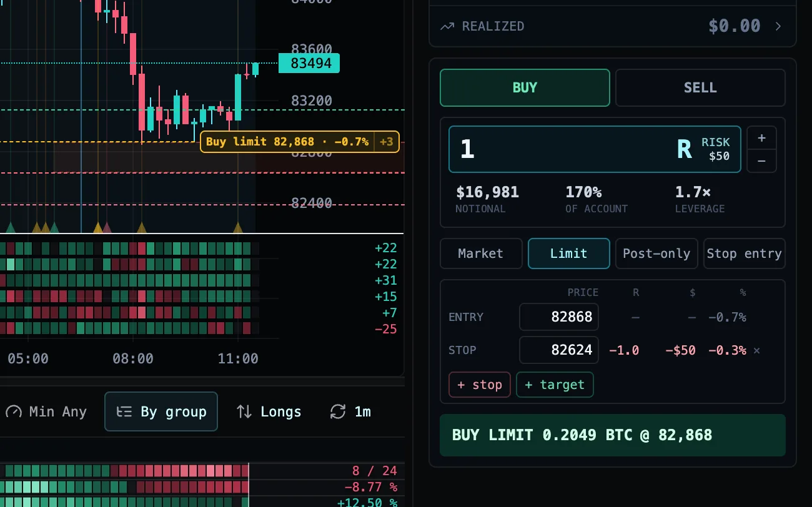Click the RISK $50 label

[x=716, y=149]
